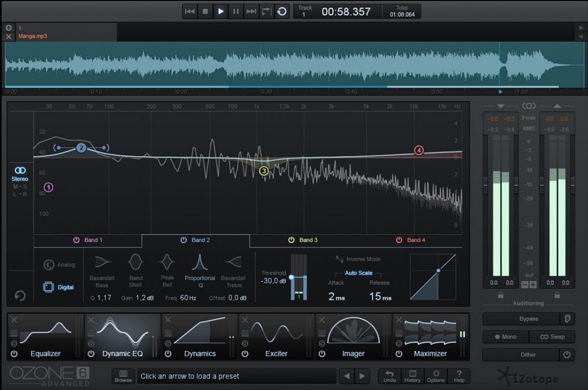Select EQ node 1 on the spectrum

click(x=48, y=187)
